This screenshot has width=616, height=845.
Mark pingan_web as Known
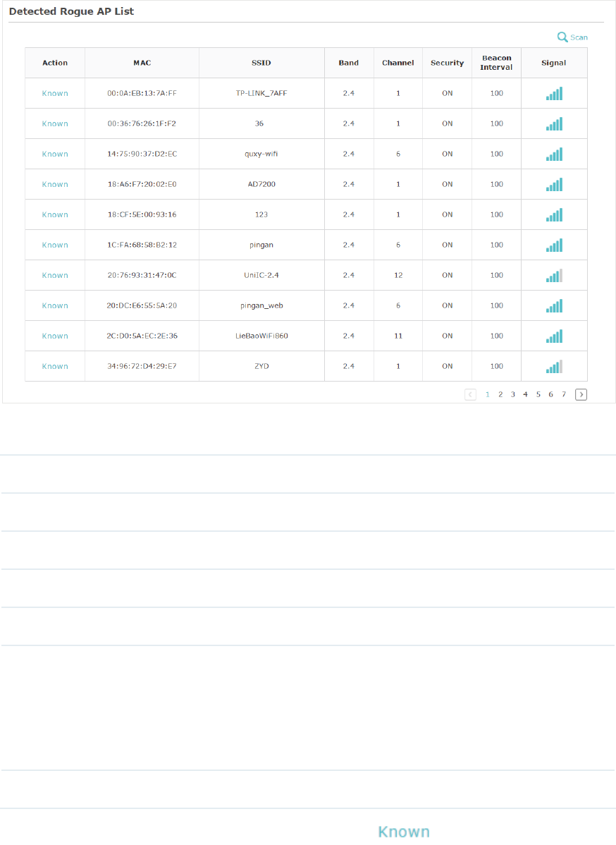pyautogui.click(x=55, y=305)
